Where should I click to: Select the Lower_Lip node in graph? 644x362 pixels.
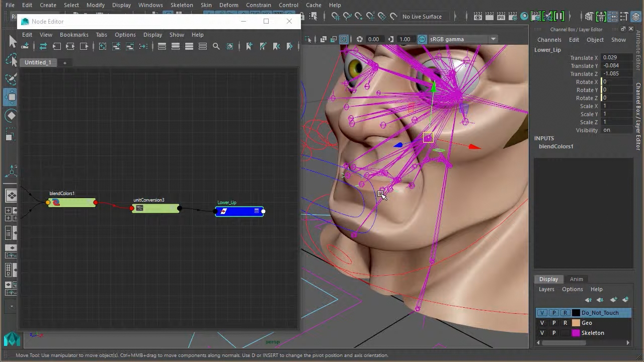(239, 211)
